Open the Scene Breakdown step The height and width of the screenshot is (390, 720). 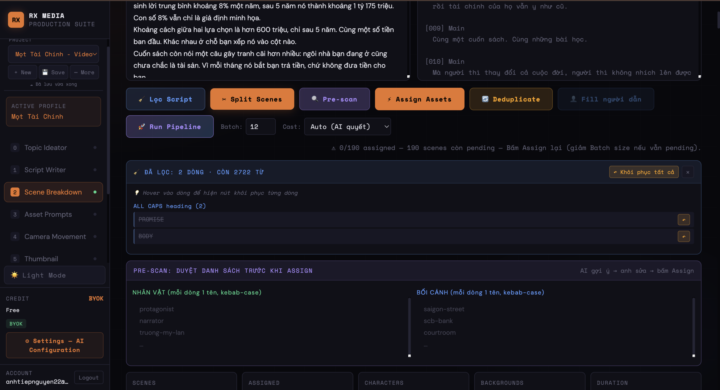point(53,192)
